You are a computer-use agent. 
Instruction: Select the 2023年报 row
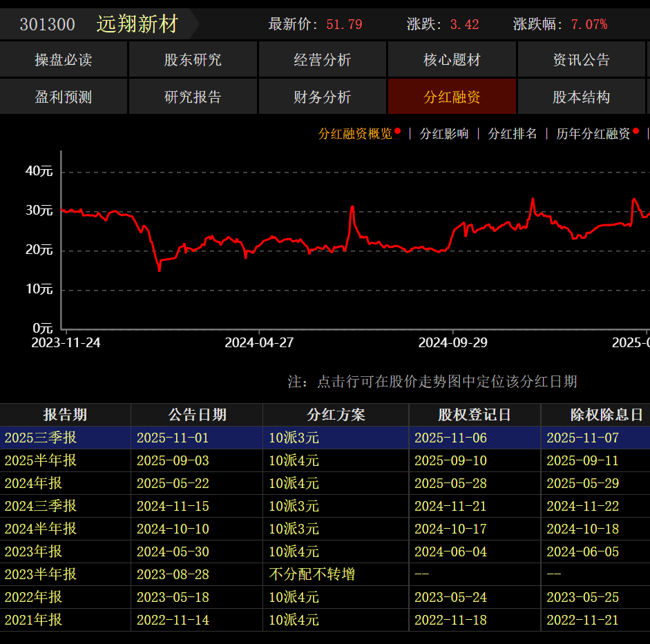(x=325, y=552)
